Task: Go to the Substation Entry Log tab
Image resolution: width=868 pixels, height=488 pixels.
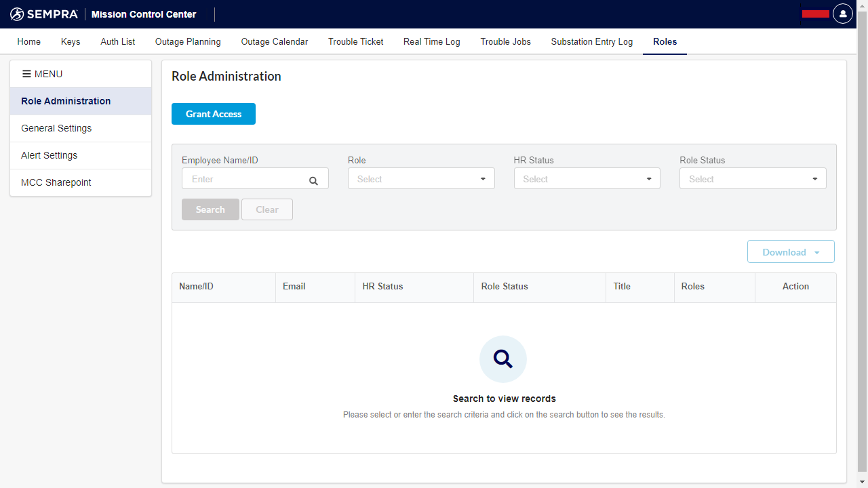Action: pyautogui.click(x=591, y=42)
